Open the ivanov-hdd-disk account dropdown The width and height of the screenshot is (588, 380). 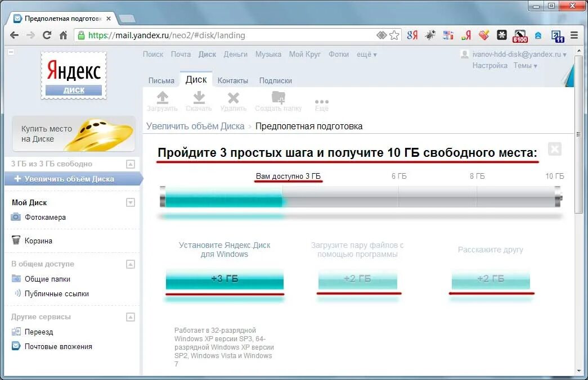click(519, 55)
